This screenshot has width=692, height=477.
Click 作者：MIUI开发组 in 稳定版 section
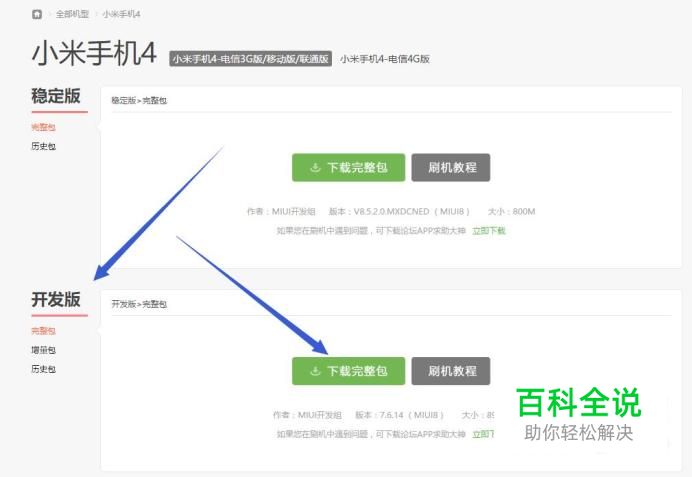pyautogui.click(x=281, y=211)
